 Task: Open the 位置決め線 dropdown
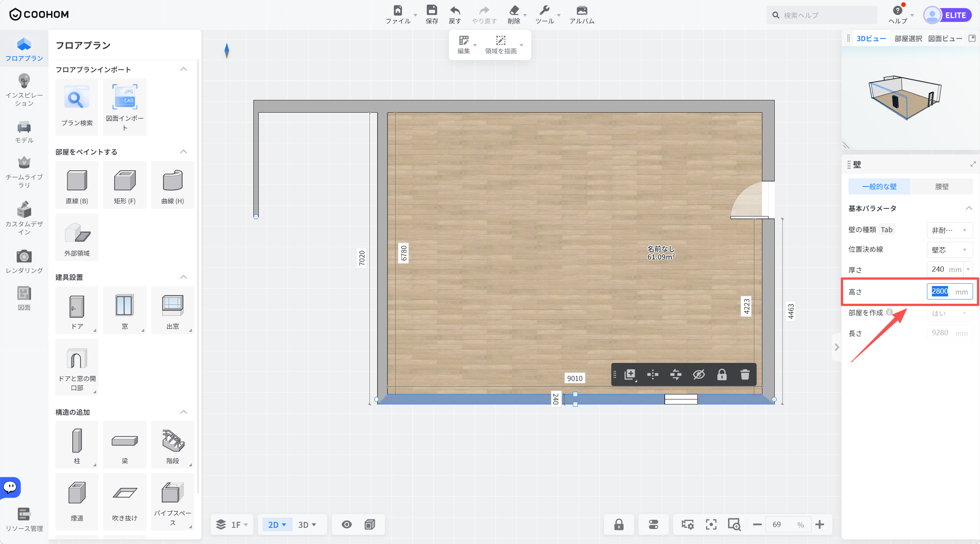coord(950,250)
